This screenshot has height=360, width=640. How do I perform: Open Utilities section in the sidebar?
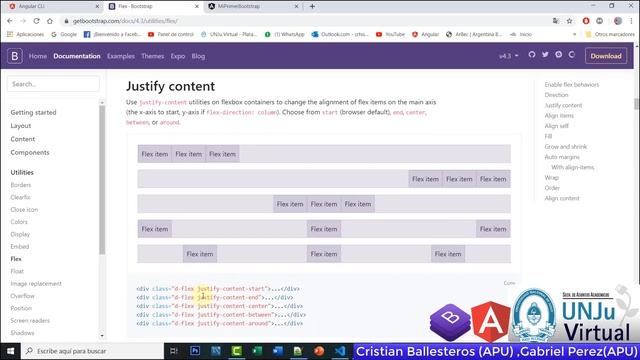tap(22, 172)
